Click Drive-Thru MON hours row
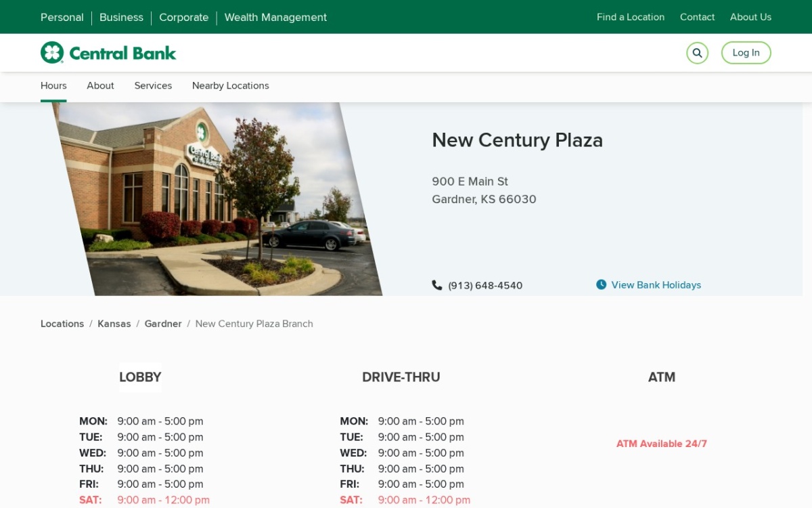The height and width of the screenshot is (508, 812). (x=402, y=421)
